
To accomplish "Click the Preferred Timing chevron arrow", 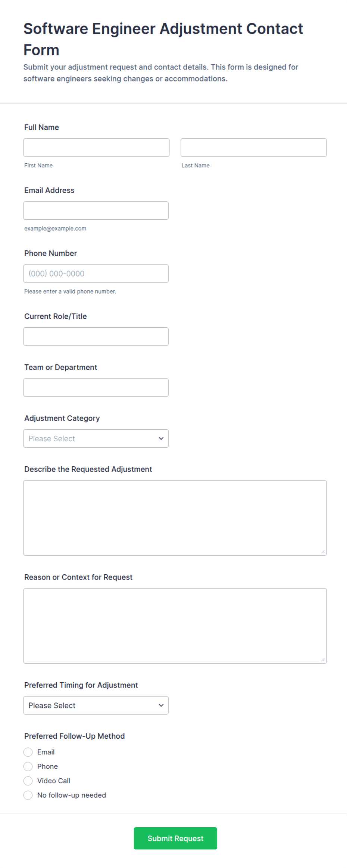I will [161, 705].
